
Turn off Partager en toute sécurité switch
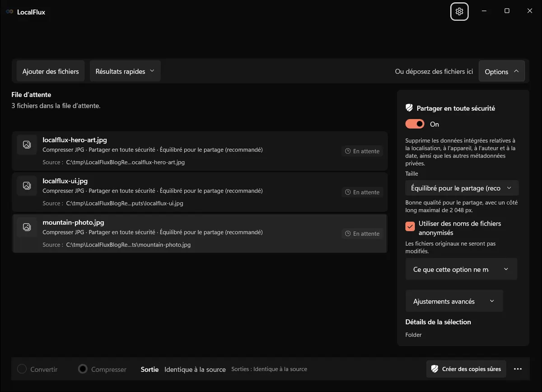pos(415,124)
